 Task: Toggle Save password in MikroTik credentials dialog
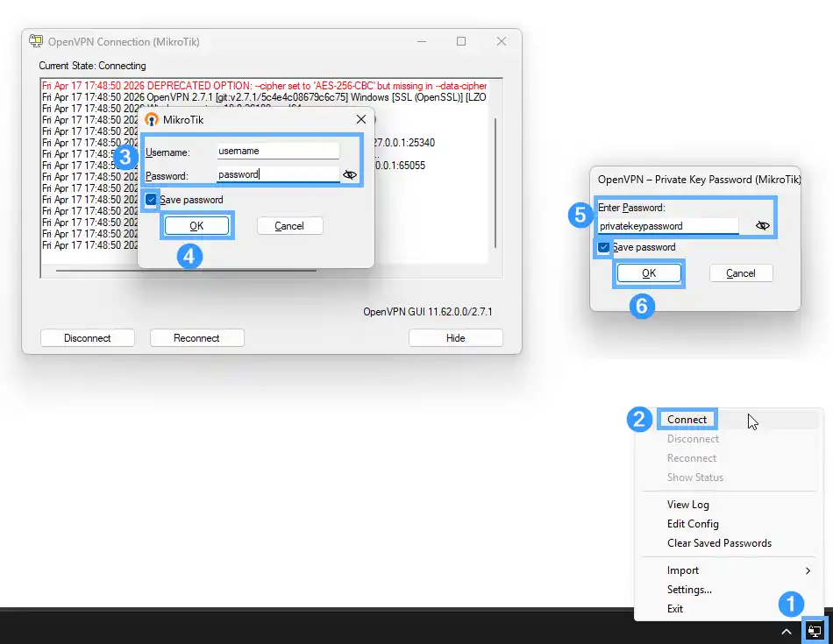[151, 200]
